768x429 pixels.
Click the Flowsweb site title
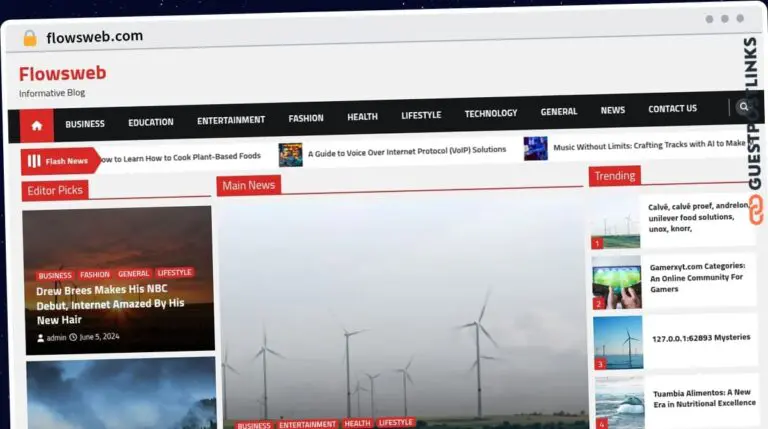click(x=62, y=73)
